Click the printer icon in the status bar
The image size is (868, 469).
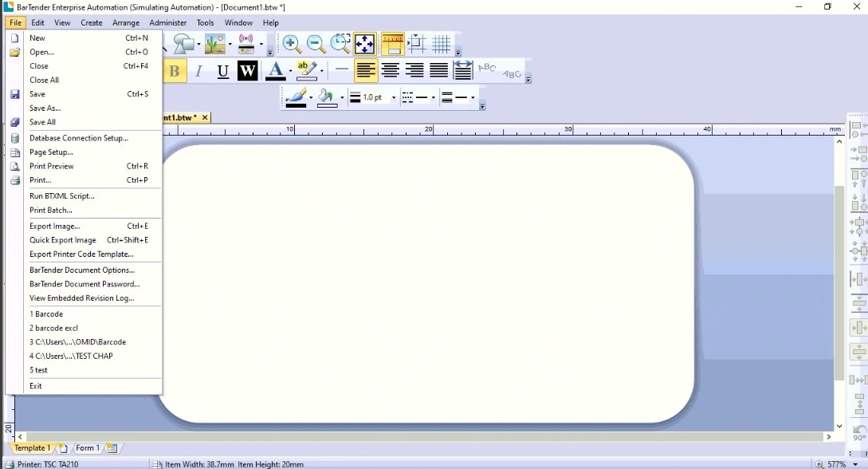(x=10, y=464)
